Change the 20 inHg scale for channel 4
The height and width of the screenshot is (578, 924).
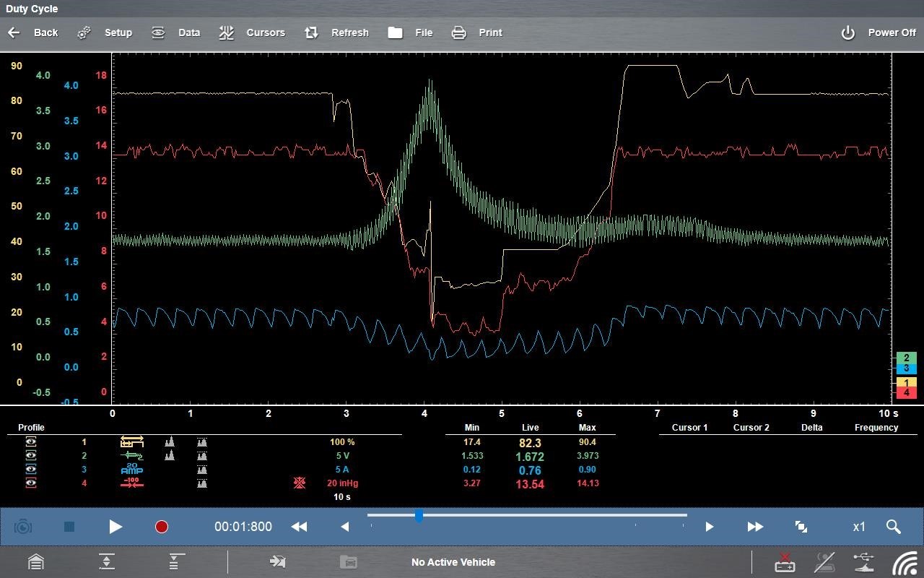[341, 483]
